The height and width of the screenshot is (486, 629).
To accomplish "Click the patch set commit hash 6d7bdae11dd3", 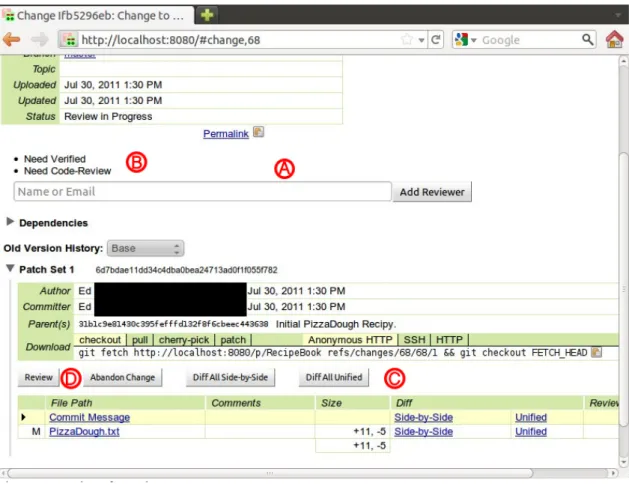I will point(186,270).
